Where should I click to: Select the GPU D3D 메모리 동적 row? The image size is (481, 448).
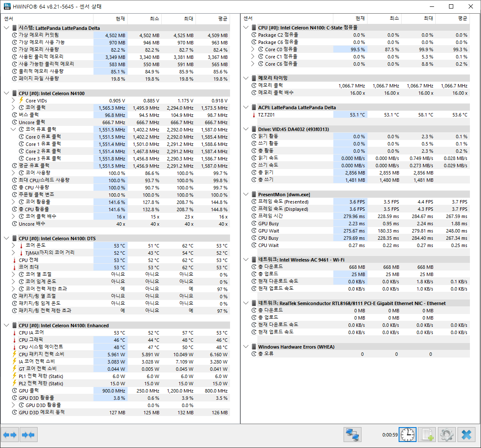point(121,413)
